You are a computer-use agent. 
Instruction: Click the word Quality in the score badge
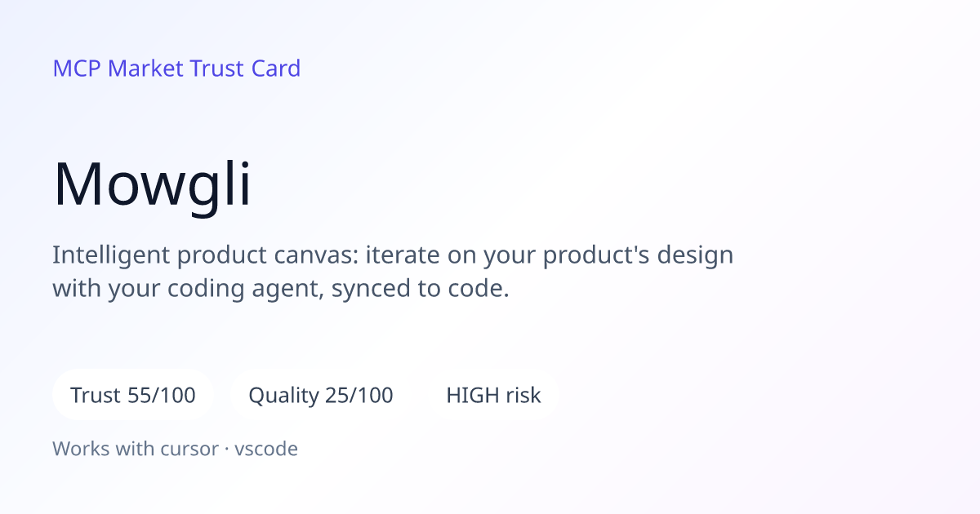tap(283, 397)
